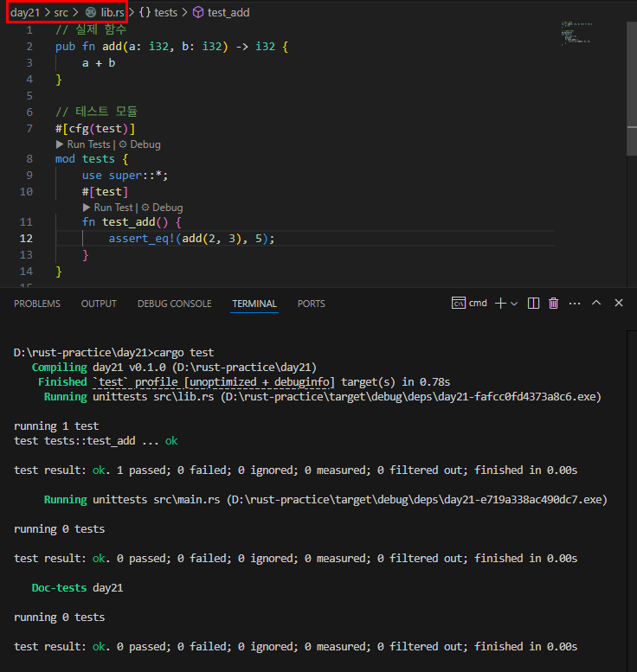Click 'cargo test' command in terminal
This screenshot has width=637, height=672.
click(183, 353)
